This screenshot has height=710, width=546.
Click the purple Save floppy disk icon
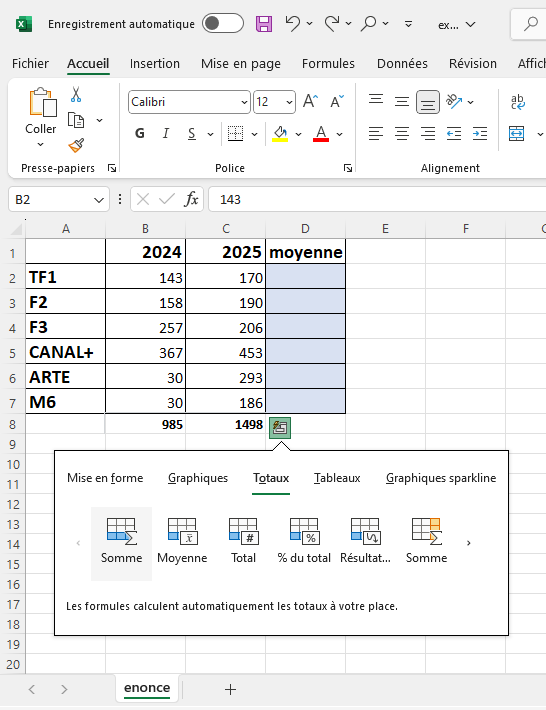(x=264, y=24)
